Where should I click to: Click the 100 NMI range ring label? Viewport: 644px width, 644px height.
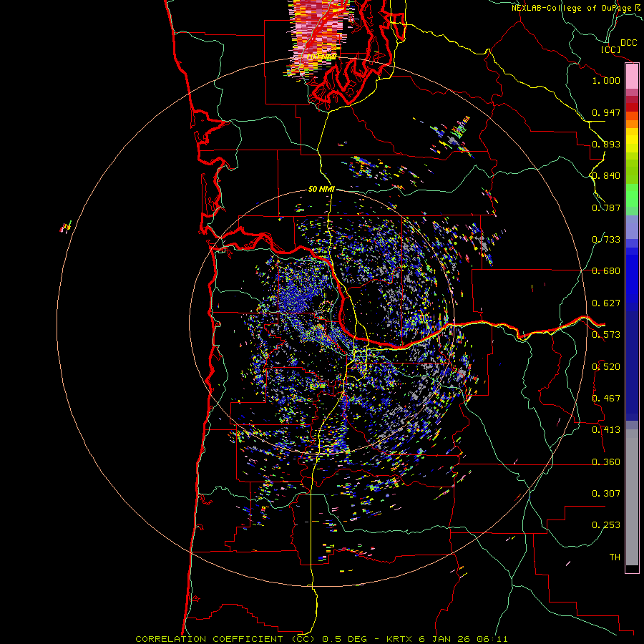[x=321, y=57]
